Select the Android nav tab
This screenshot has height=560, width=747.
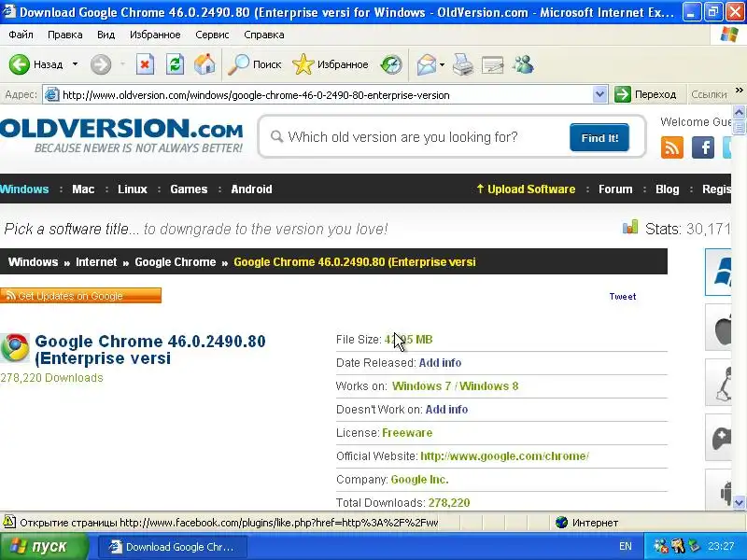pos(251,189)
